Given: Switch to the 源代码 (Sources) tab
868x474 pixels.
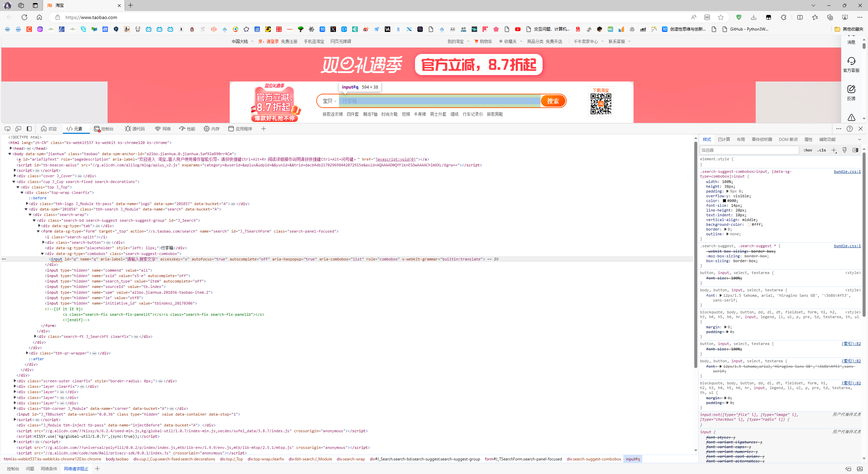Looking at the screenshot, I should pos(135,129).
